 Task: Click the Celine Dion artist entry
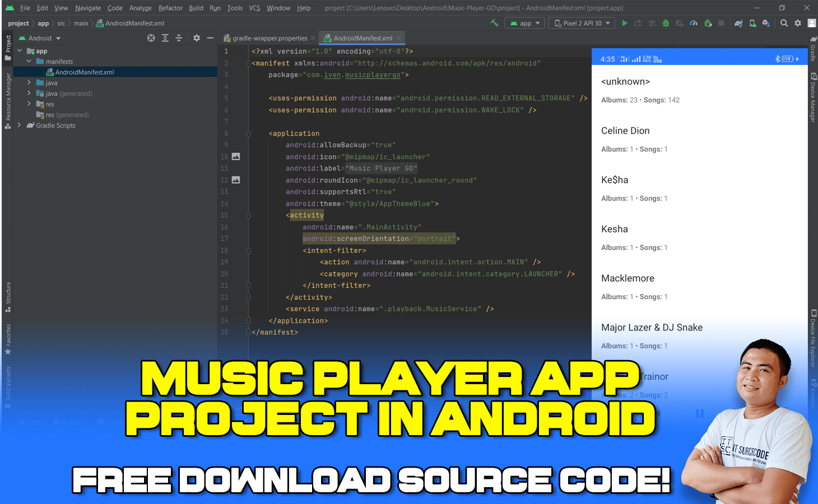[625, 130]
